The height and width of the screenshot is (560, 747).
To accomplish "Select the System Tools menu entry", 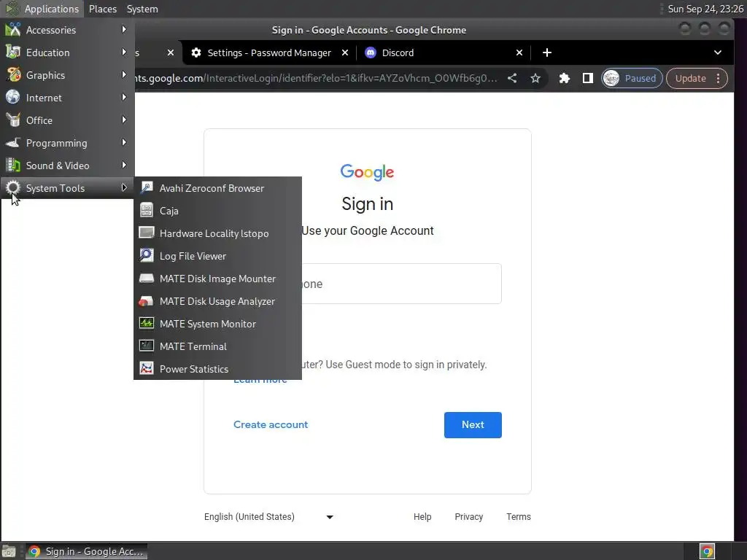I will coord(67,188).
